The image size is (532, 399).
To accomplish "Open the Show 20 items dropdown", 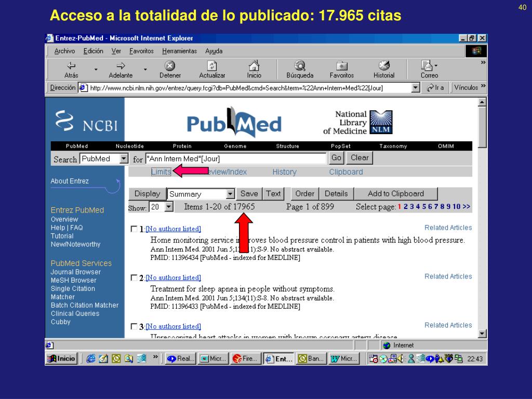I will click(169, 207).
